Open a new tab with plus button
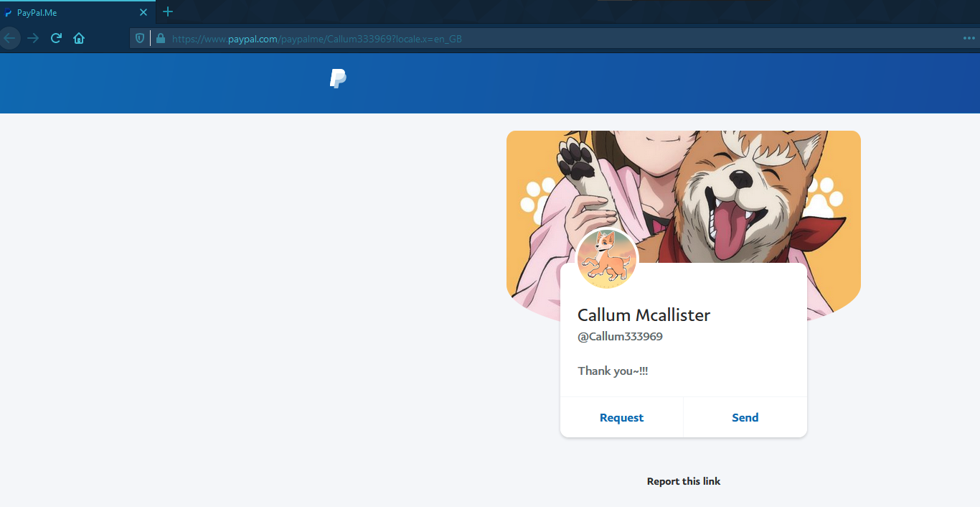Image resolution: width=980 pixels, height=507 pixels. tap(168, 11)
